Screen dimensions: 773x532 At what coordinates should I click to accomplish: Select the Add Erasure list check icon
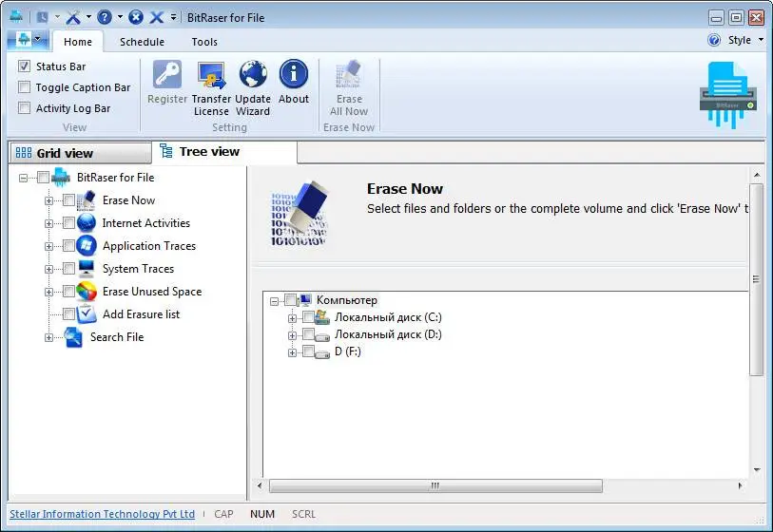pos(87,314)
